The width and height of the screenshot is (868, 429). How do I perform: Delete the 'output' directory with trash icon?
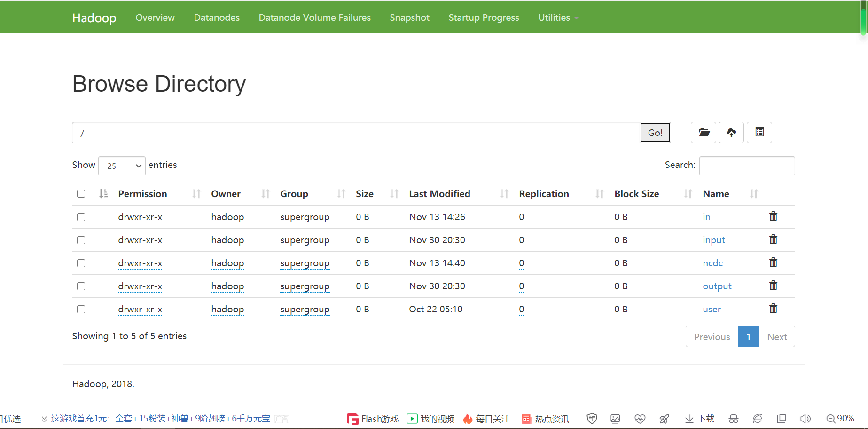point(773,286)
